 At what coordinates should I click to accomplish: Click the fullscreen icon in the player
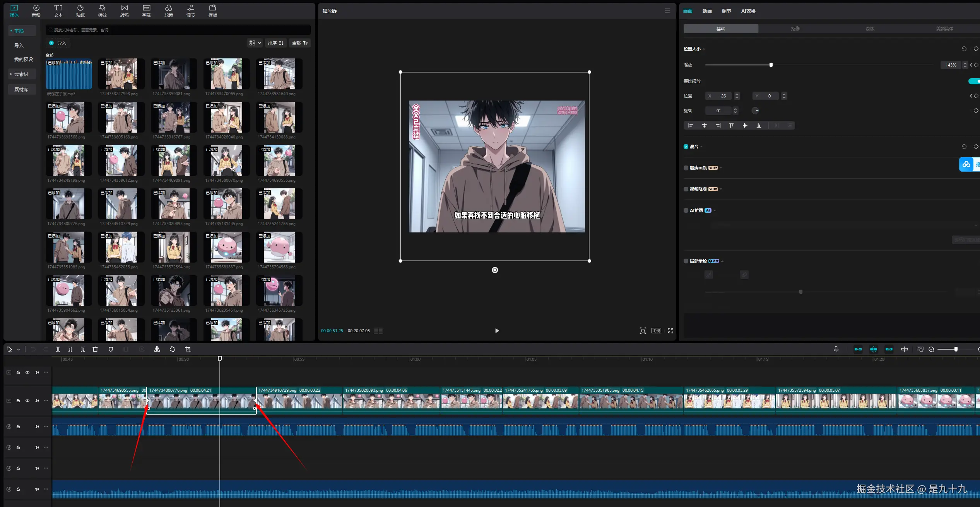coord(670,331)
